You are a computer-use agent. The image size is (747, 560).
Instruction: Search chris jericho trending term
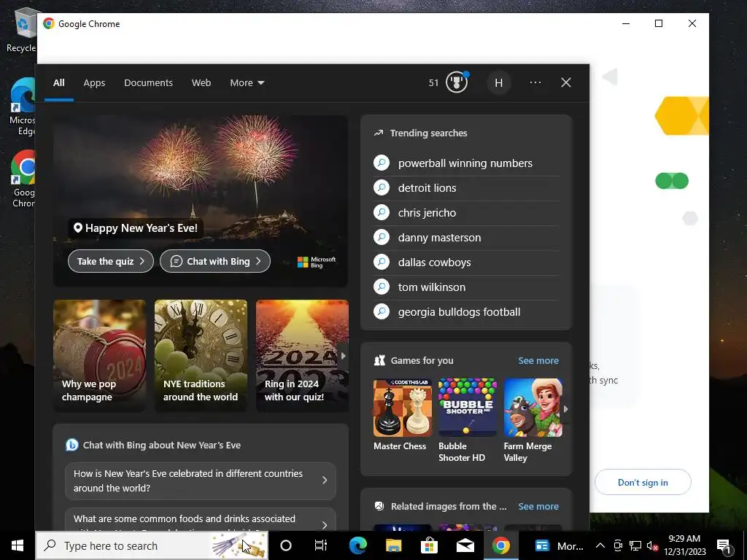(x=427, y=212)
